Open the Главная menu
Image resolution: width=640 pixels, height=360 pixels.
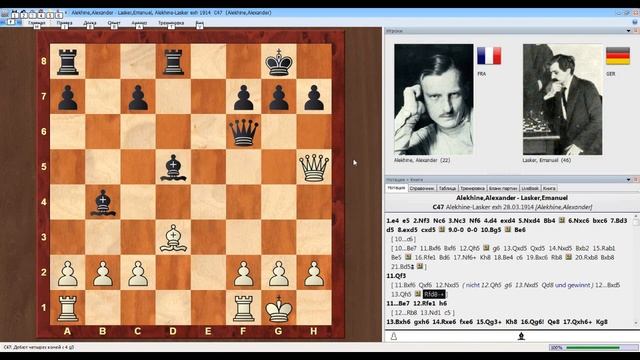point(36,22)
